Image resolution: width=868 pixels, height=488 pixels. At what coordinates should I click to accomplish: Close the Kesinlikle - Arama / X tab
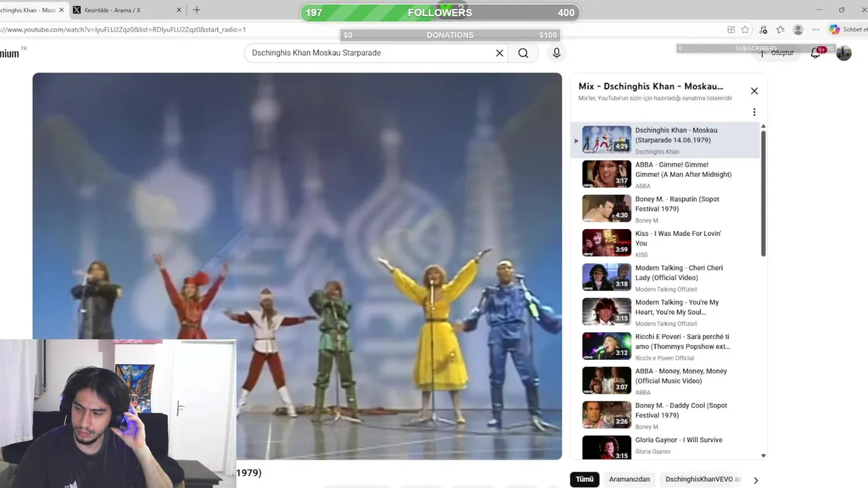pyautogui.click(x=179, y=10)
